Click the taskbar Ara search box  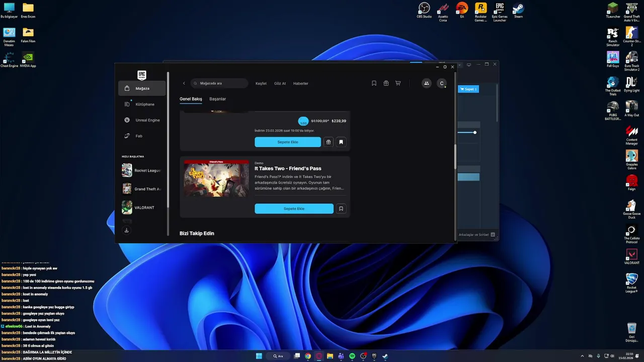coord(278,356)
